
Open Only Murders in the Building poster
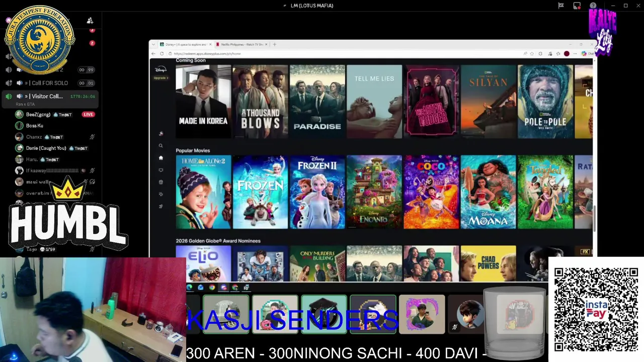(317, 263)
